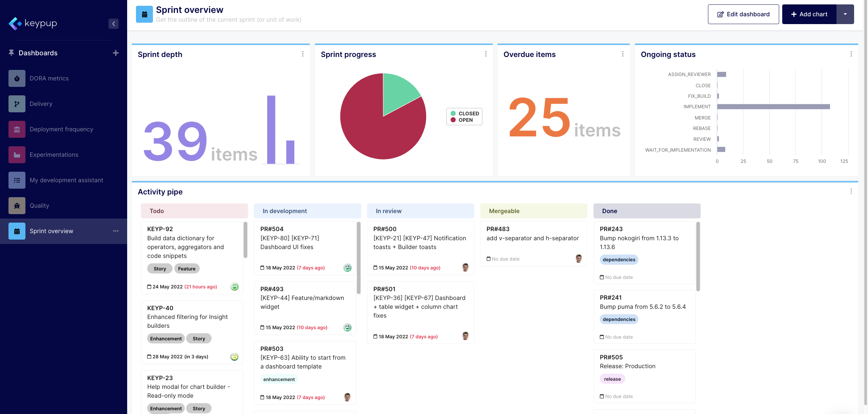Image resolution: width=868 pixels, height=414 pixels.
Task: Select the My development assistant icon
Action: (17, 180)
